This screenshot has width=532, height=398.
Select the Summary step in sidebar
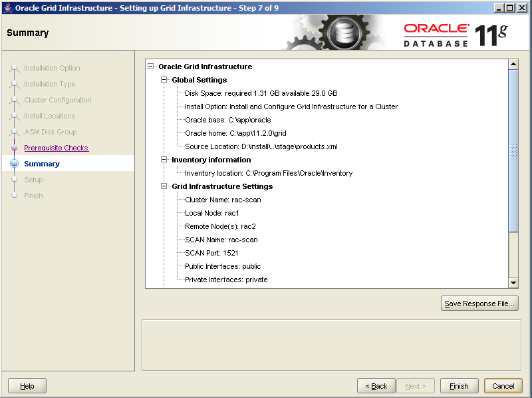coord(42,164)
